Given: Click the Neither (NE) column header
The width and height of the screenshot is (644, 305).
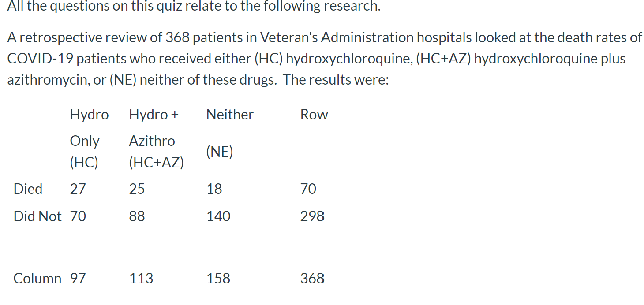Looking at the screenshot, I should coord(230,133).
